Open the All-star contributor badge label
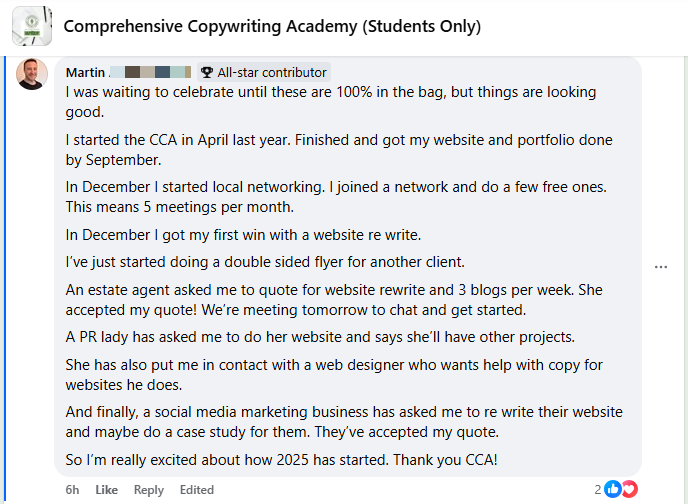Image resolution: width=688 pixels, height=504 pixels. 272,72
